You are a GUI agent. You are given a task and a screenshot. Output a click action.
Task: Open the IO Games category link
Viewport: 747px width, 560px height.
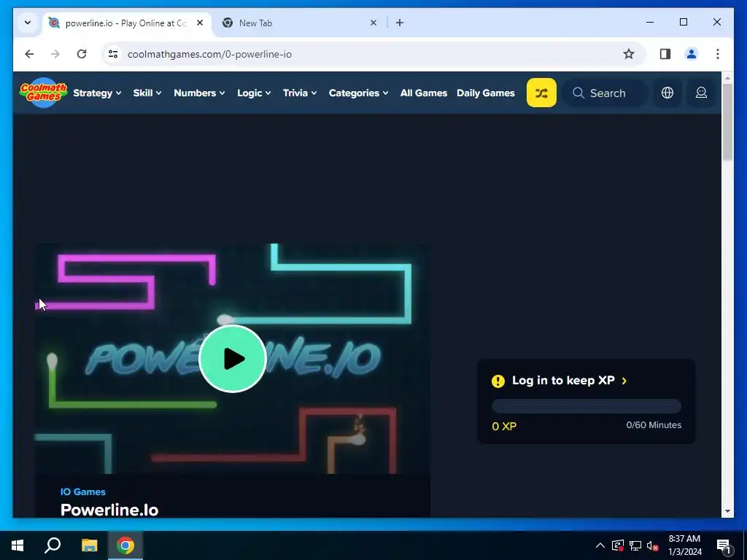83,491
